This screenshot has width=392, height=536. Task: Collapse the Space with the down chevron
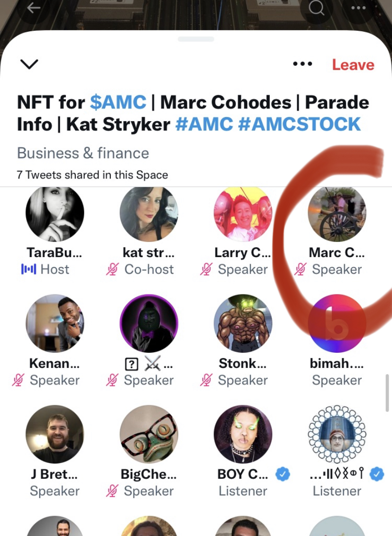point(29,64)
